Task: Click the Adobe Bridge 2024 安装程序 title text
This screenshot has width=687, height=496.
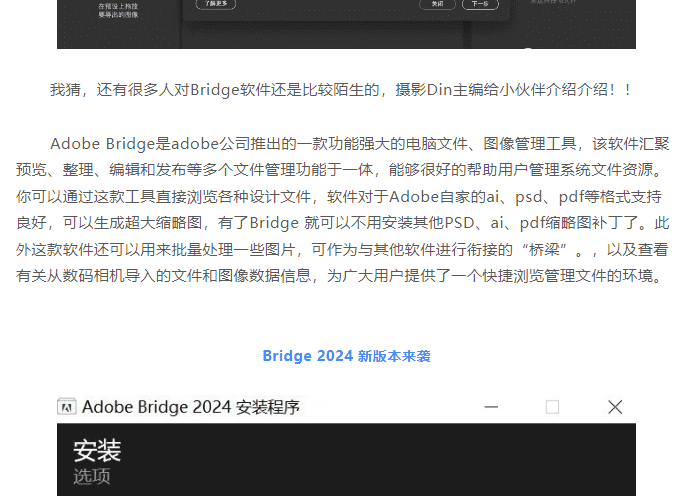Action: coord(190,407)
